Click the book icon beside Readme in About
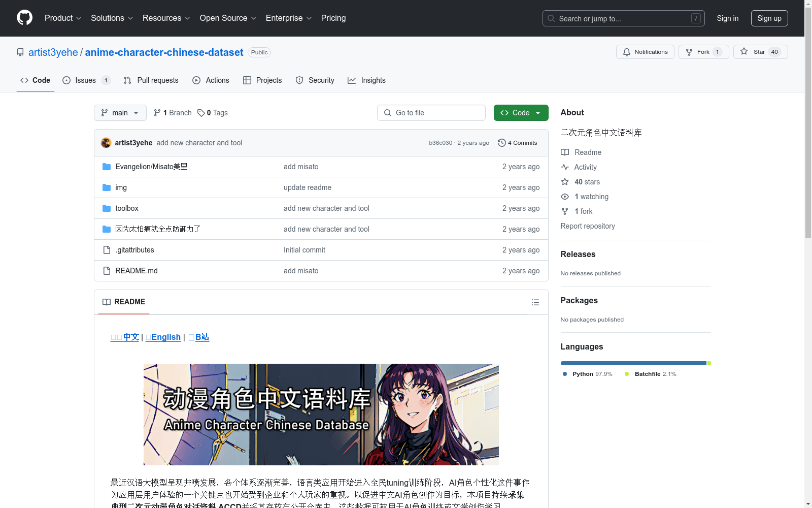This screenshot has height=508, width=812. [565, 152]
